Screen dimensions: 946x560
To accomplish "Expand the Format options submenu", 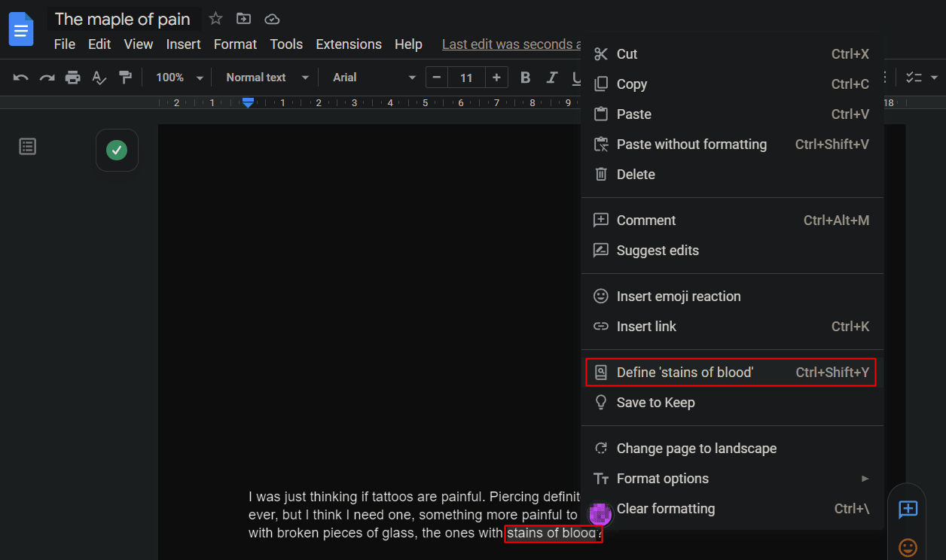I will pos(732,479).
